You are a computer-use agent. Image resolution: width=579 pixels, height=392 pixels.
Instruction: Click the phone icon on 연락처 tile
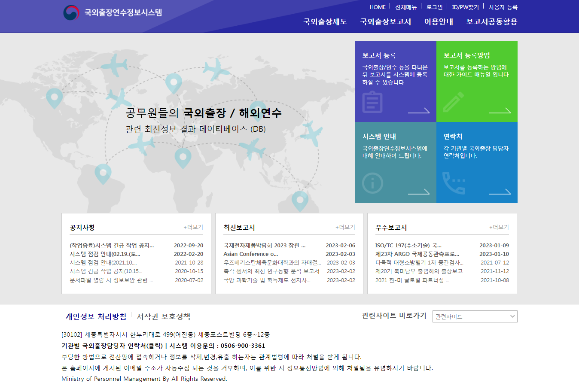coord(454,183)
